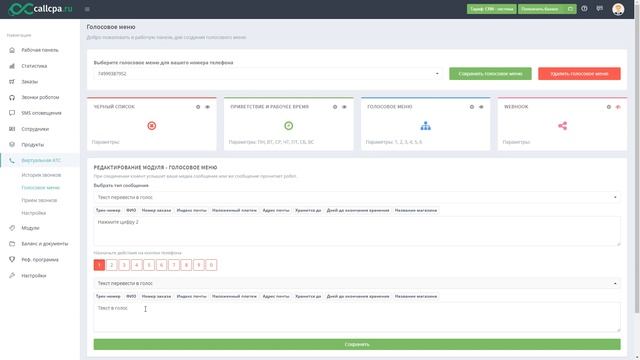The width and height of the screenshot is (640, 360).
Task: Click Виртуальная АТС phone icon
Action: point(12,160)
